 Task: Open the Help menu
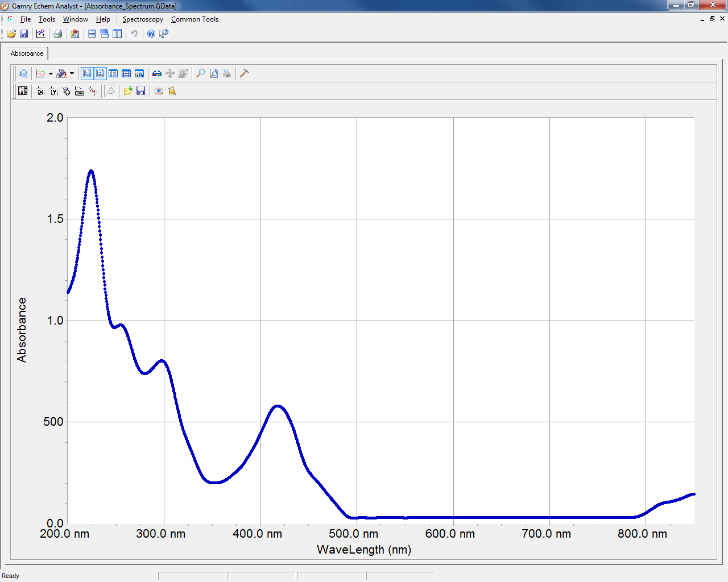[x=103, y=19]
